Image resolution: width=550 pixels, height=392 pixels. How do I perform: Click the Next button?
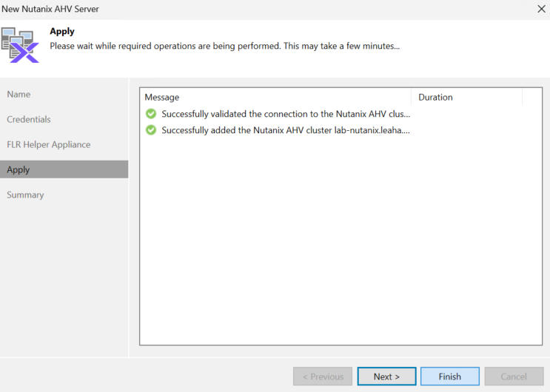pos(386,376)
